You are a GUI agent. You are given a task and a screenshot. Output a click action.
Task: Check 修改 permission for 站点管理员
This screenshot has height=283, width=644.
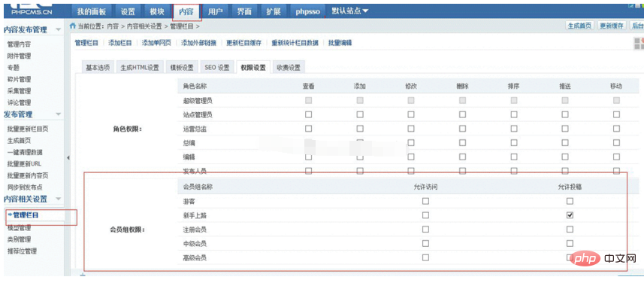(x=411, y=114)
